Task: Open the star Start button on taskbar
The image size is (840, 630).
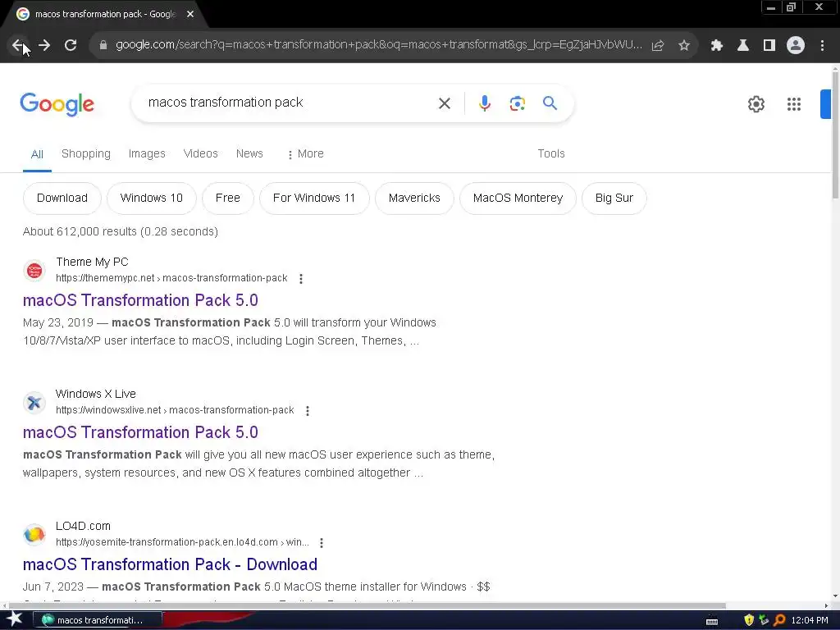Action: (x=15, y=620)
